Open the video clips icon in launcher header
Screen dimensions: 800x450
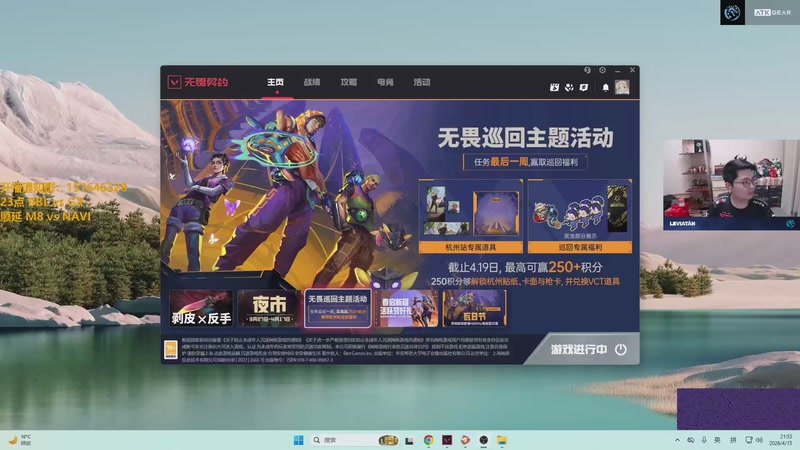(x=554, y=87)
